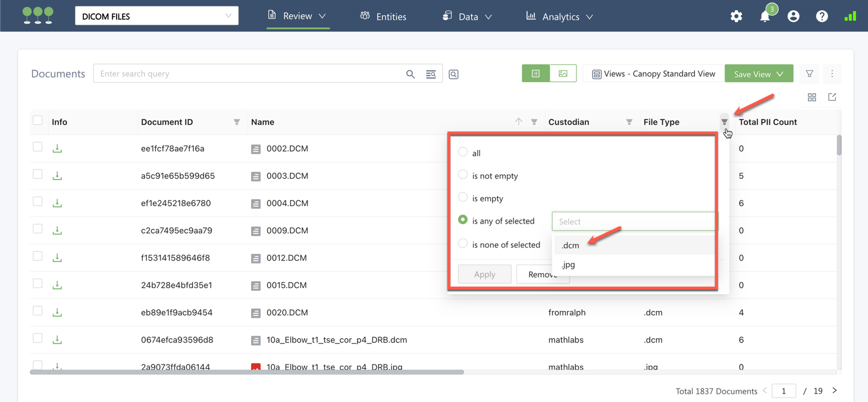Switch to the image gallery view icon

point(563,74)
